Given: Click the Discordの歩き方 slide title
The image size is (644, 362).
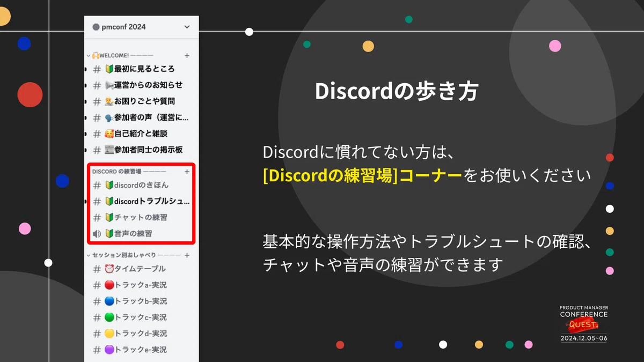Looking at the screenshot, I should point(396,91).
